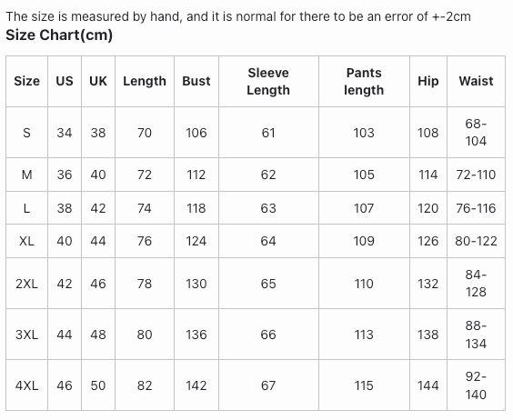Click UK size value 48
513x420 pixels.
[x=98, y=335]
